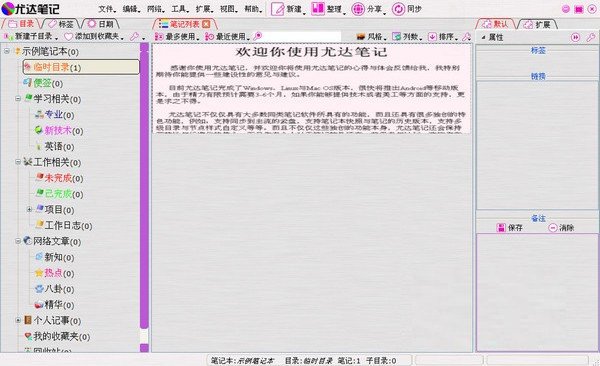
Task: Click the 最近使用 icon
Action: pyautogui.click(x=209, y=37)
